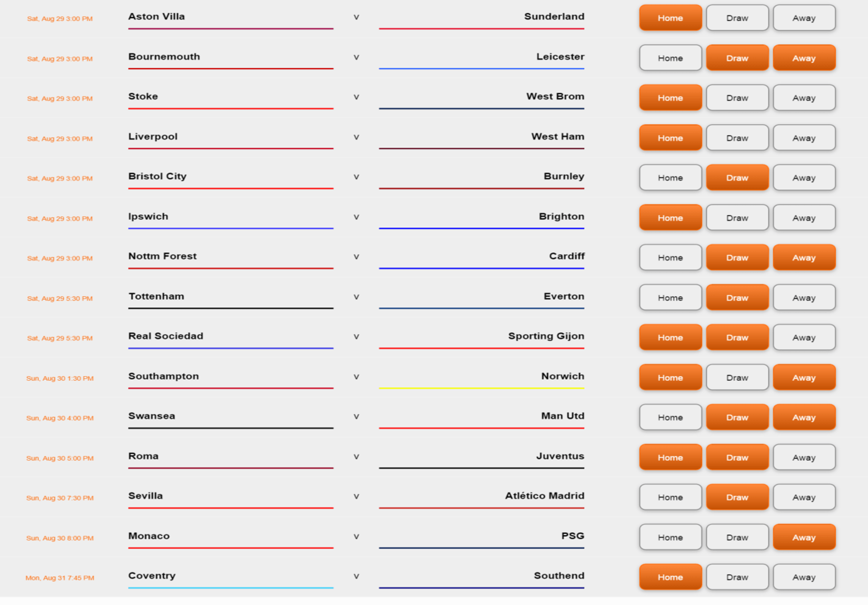Viewport: 868px width, 605px height.
Task: Deselect Away for Monaco v PSG
Action: [804, 537]
